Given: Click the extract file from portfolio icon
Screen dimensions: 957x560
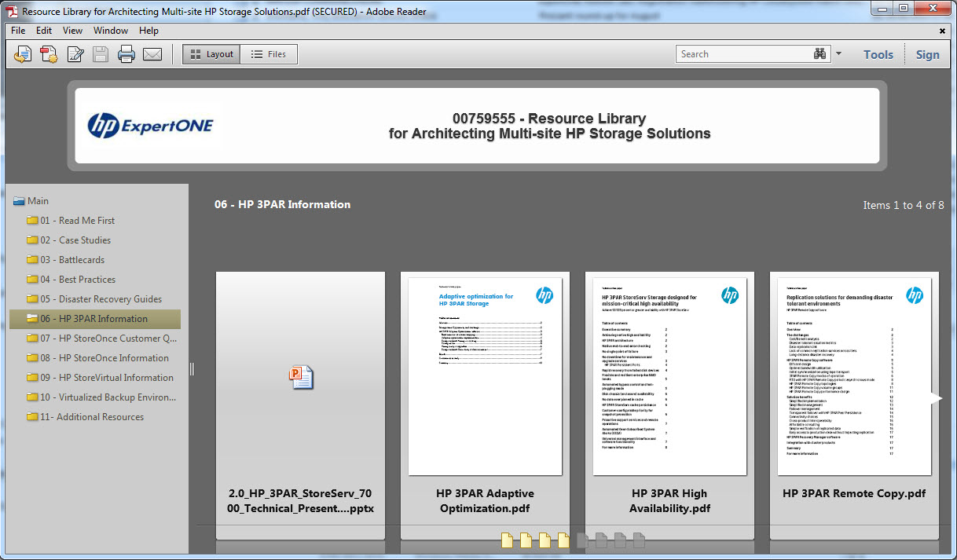Looking at the screenshot, I should [23, 54].
